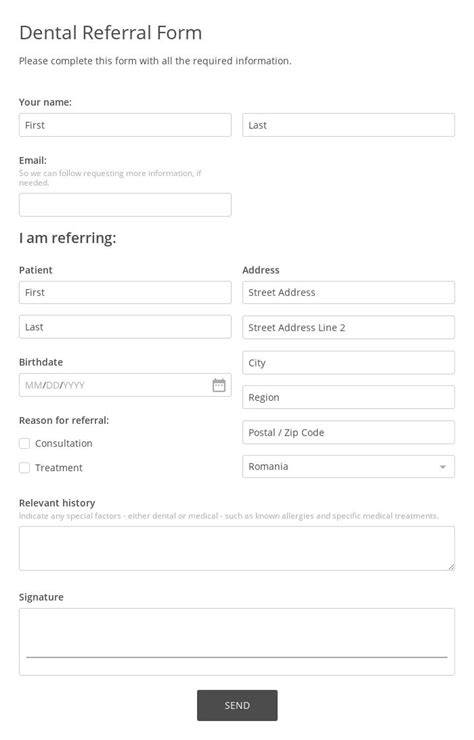Select the Patient First name field

tap(125, 293)
